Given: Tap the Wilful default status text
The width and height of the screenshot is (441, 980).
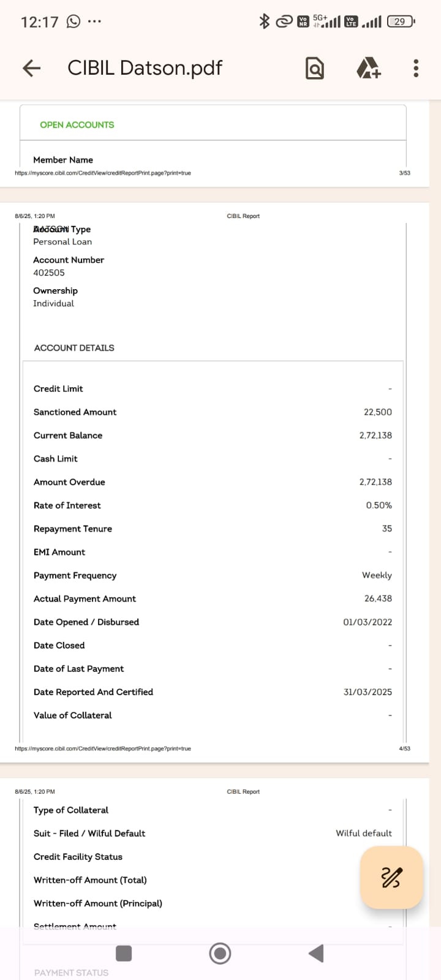Looking at the screenshot, I should tap(364, 834).
